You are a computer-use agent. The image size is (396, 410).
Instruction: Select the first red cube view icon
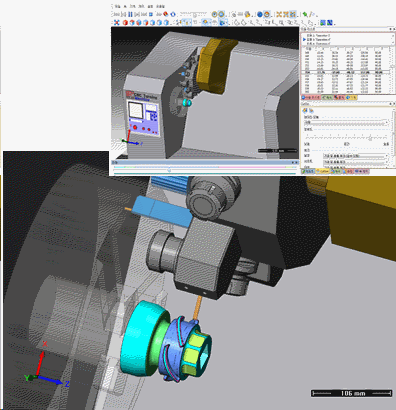125,23
